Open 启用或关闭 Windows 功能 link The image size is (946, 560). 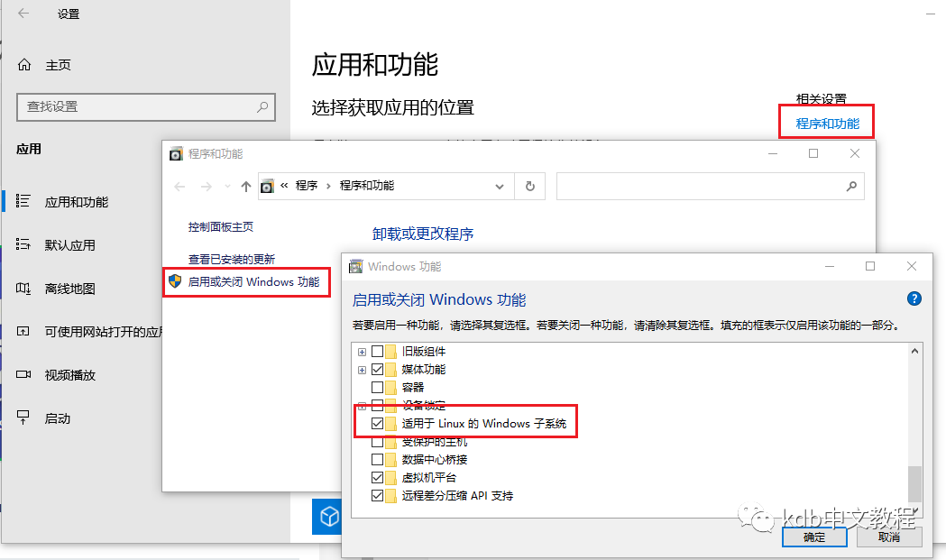pos(254,282)
